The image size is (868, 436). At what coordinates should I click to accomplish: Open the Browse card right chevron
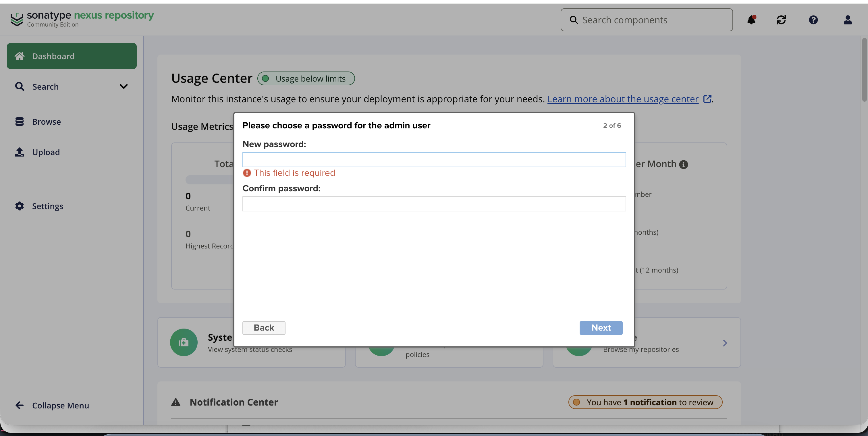coord(725,343)
